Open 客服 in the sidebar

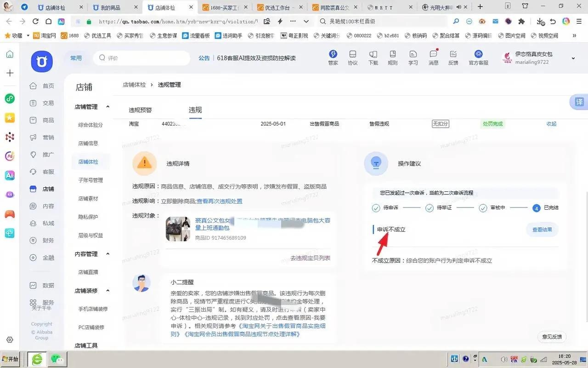pyautogui.click(x=42, y=172)
